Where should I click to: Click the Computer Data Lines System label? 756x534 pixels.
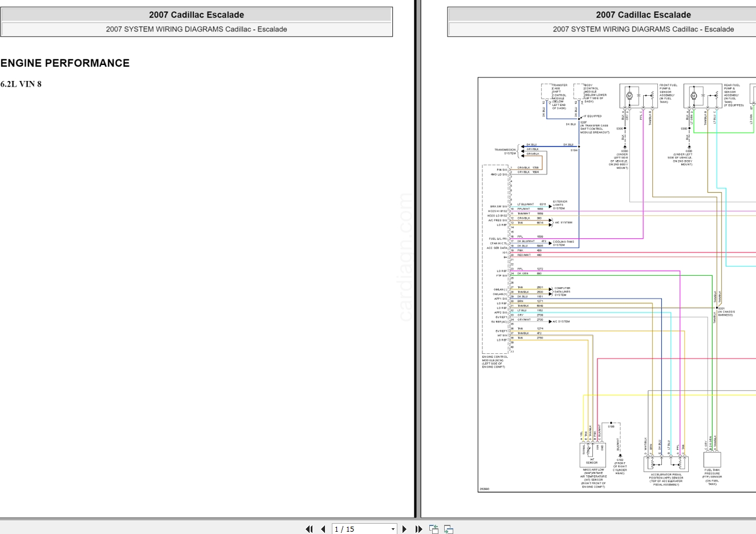pyautogui.click(x=562, y=291)
